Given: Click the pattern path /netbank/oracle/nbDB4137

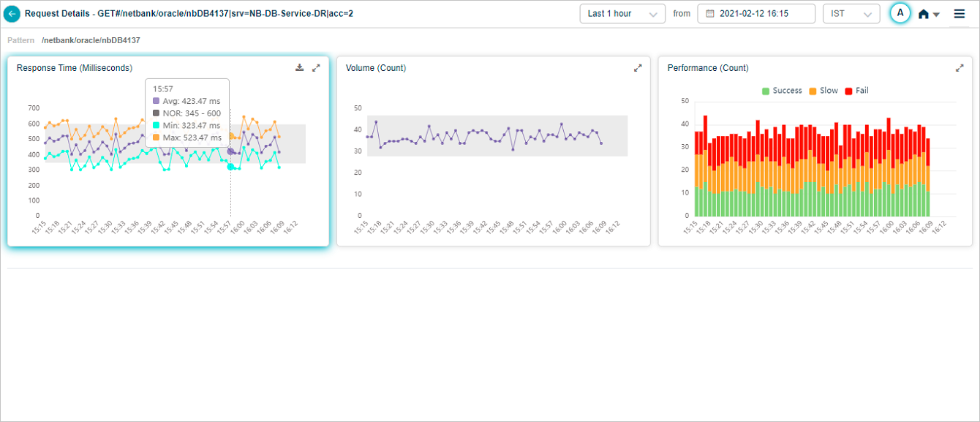Looking at the screenshot, I should coord(91,40).
